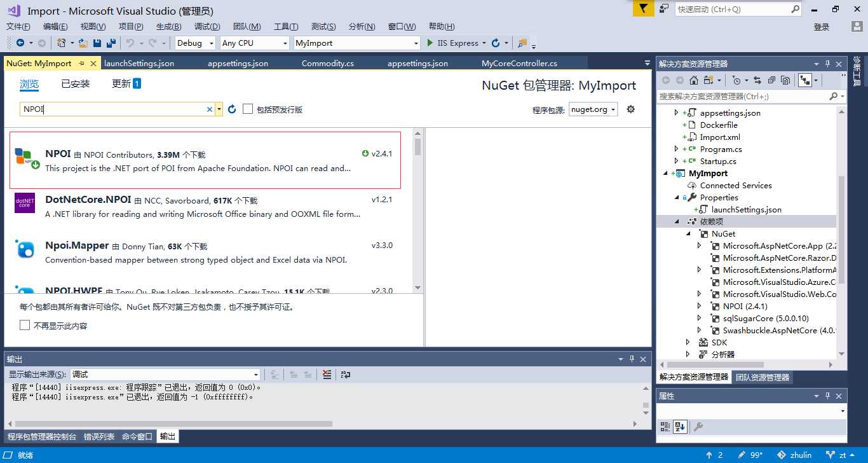Pin the NuGet: MyImport tab
This screenshot has width=868, height=463.
click(x=82, y=64)
